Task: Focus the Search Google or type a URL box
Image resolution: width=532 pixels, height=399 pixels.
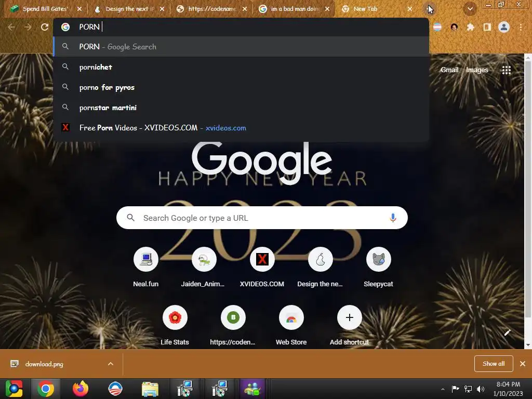Action: (262, 218)
